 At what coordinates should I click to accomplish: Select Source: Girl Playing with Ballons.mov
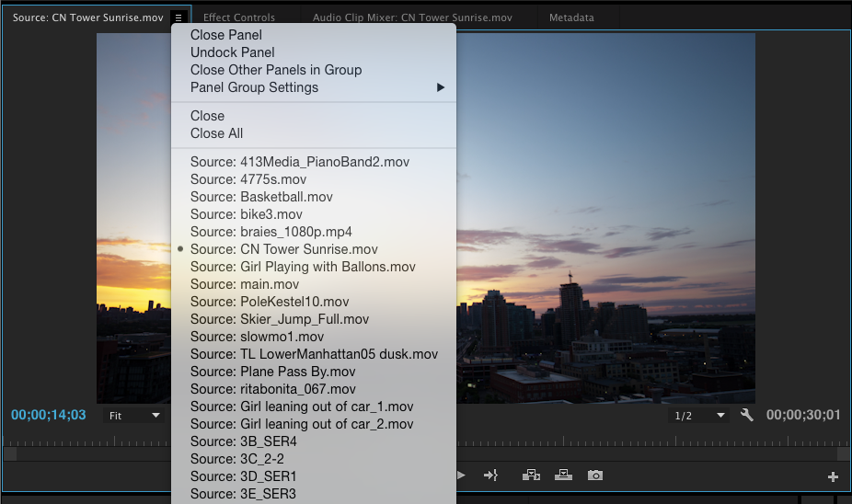click(x=314, y=267)
